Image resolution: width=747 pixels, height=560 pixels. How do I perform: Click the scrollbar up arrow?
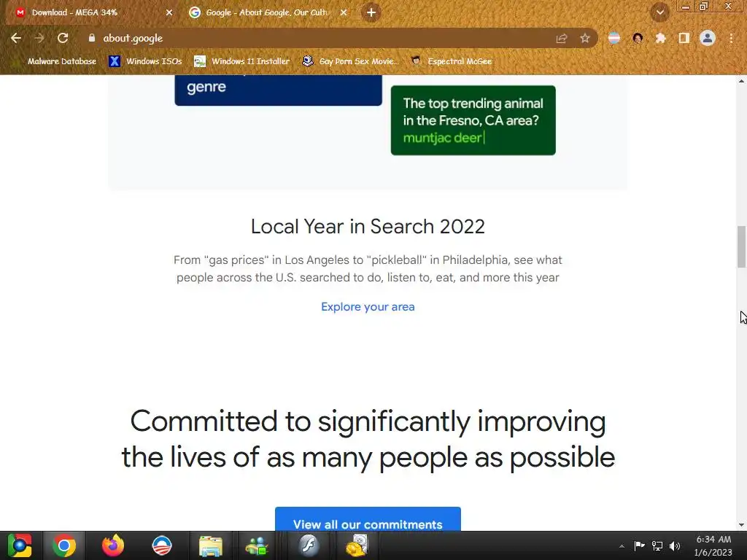pyautogui.click(x=741, y=80)
